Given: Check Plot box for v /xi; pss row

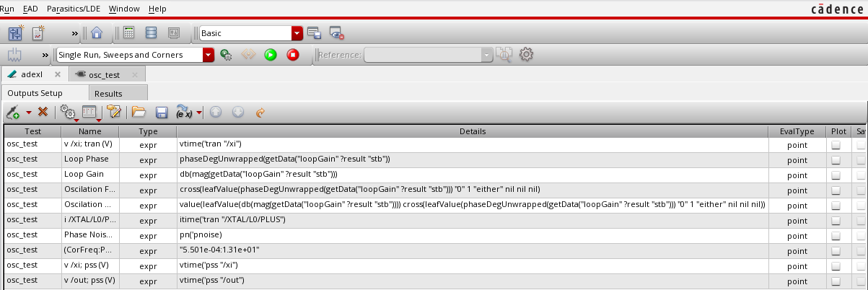Looking at the screenshot, I should pos(836,265).
